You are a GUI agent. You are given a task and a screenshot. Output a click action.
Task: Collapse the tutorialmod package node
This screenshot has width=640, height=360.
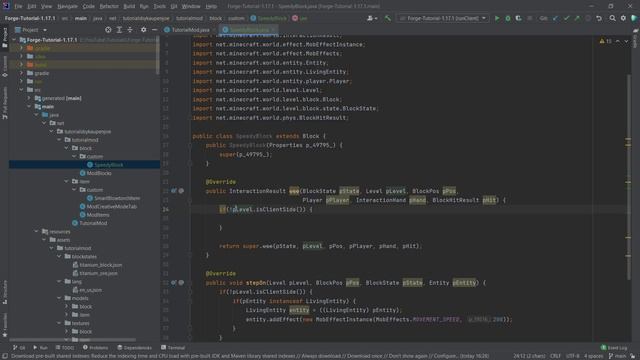tap(60, 140)
